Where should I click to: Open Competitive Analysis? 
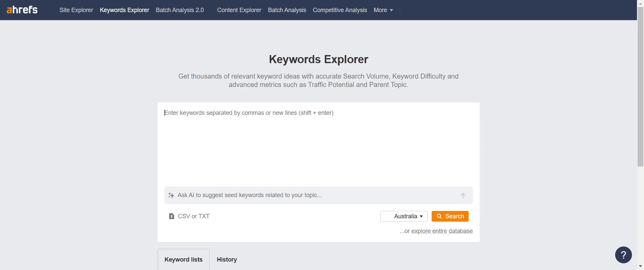(x=340, y=10)
